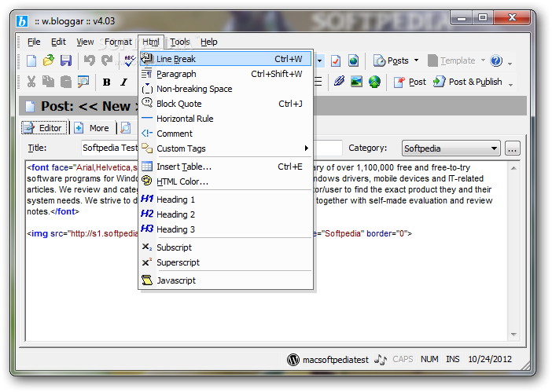Click the editor scrollbar down arrow
552x392 pixels.
[x=513, y=335]
